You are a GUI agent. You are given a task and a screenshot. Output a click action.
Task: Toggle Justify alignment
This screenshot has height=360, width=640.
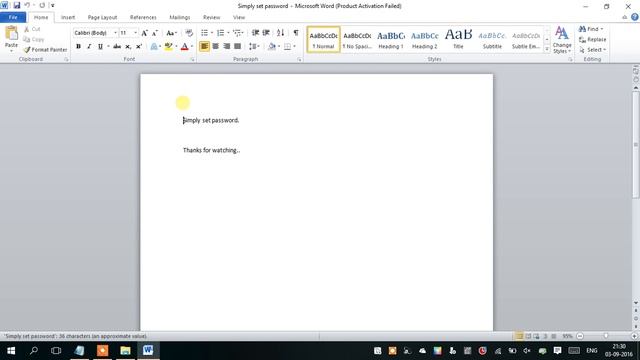[238, 47]
